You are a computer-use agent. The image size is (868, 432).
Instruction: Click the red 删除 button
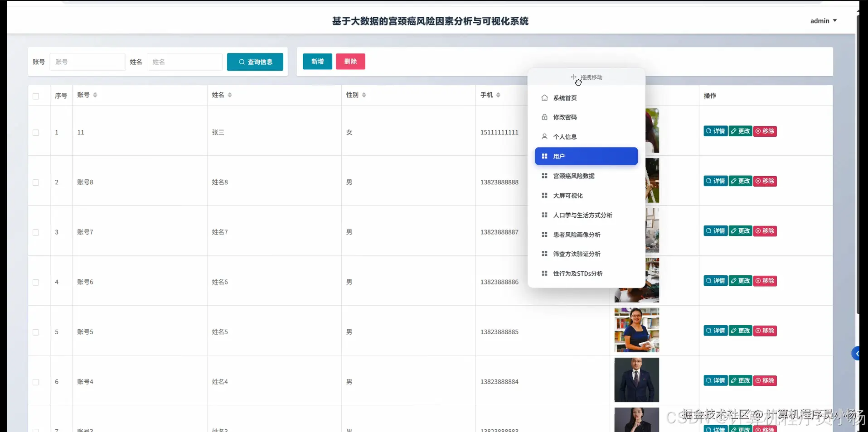point(350,62)
